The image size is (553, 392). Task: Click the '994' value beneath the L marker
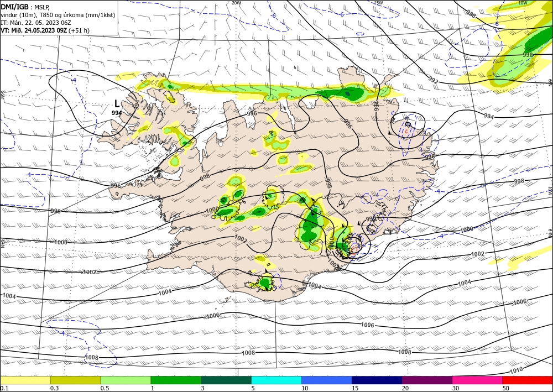tap(117, 113)
